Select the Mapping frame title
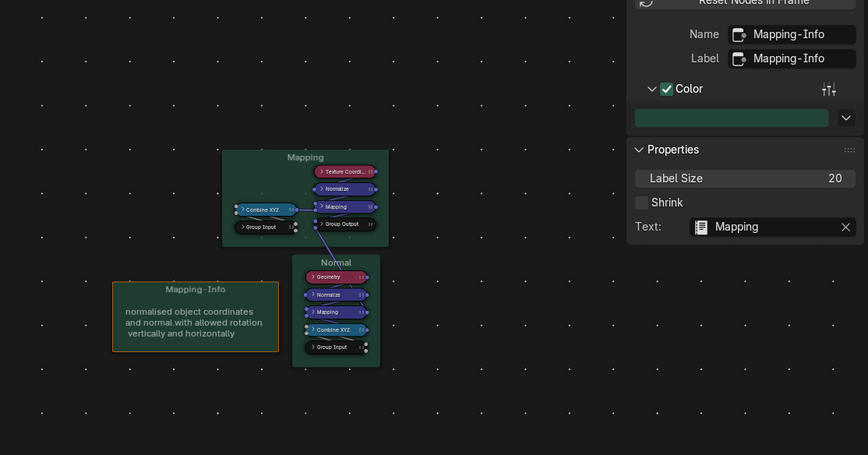This screenshot has width=868, height=455. coord(305,157)
